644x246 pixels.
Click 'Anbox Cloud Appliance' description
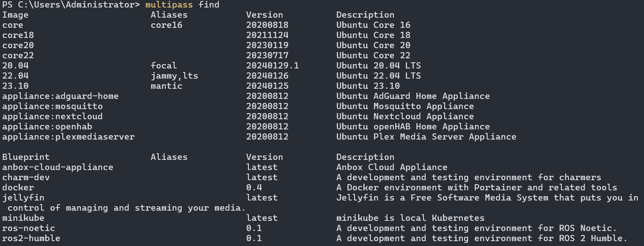point(392,167)
